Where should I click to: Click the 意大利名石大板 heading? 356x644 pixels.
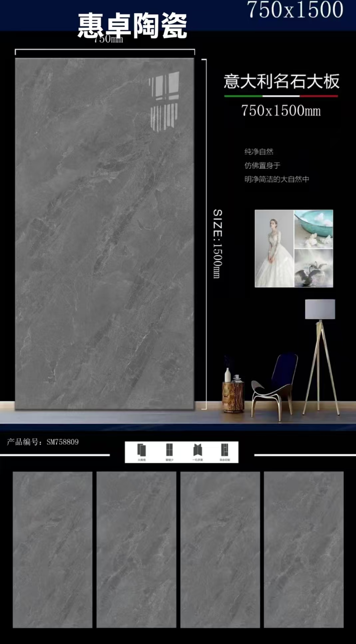[282, 82]
